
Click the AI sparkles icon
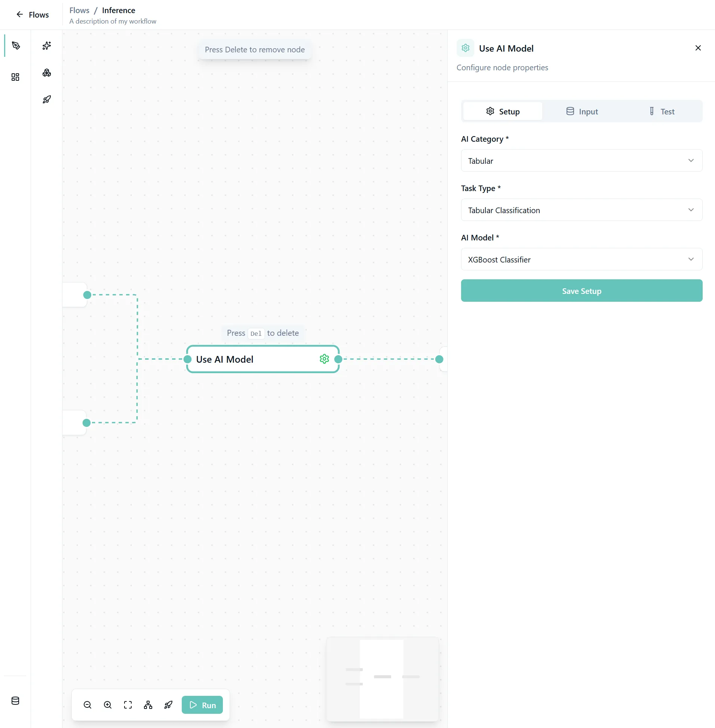[x=47, y=46]
